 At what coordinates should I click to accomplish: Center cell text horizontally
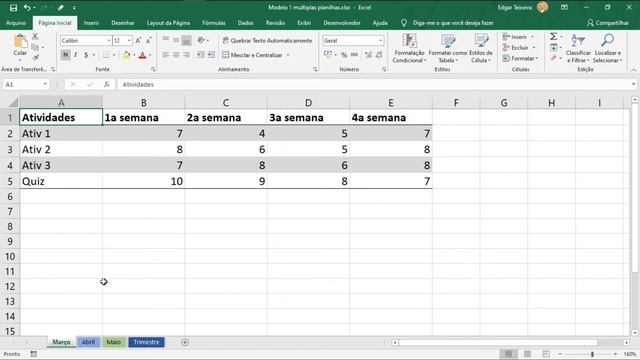[x=176, y=55]
